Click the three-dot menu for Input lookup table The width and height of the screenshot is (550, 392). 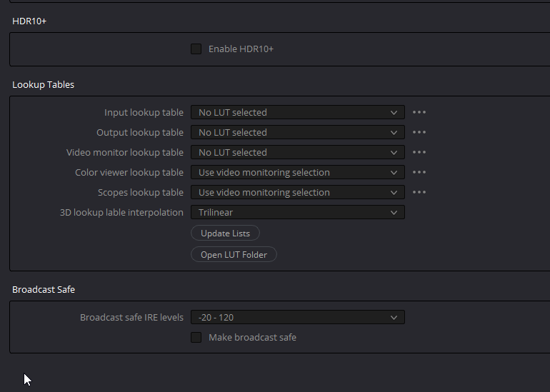(419, 112)
